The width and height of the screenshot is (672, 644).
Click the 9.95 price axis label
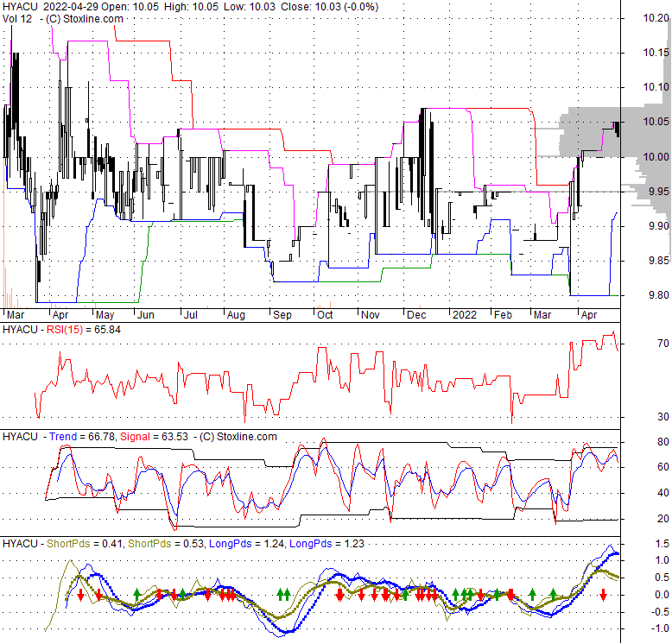(658, 192)
